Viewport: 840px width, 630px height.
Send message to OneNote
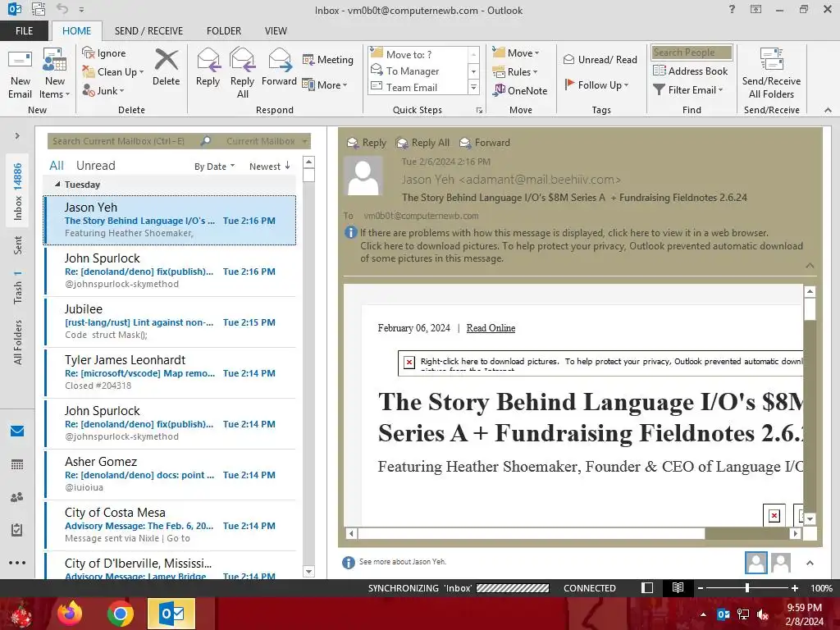[520, 90]
